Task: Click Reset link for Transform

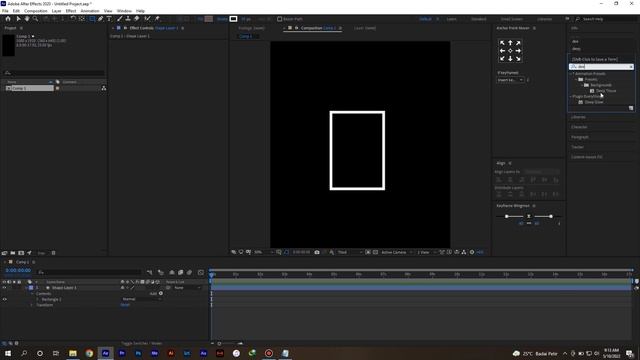Action: click(x=125, y=305)
